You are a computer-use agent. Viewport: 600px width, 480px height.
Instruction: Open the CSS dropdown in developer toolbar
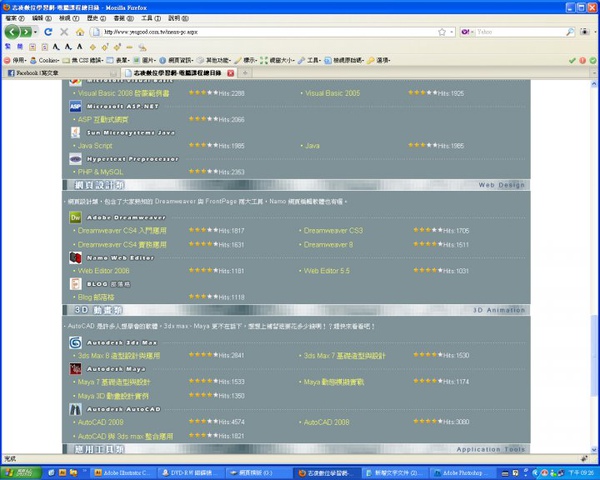pos(83,60)
